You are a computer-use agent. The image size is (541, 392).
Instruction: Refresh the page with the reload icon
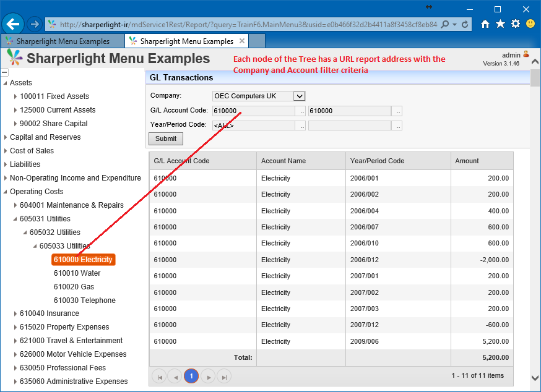pyautogui.click(x=465, y=24)
